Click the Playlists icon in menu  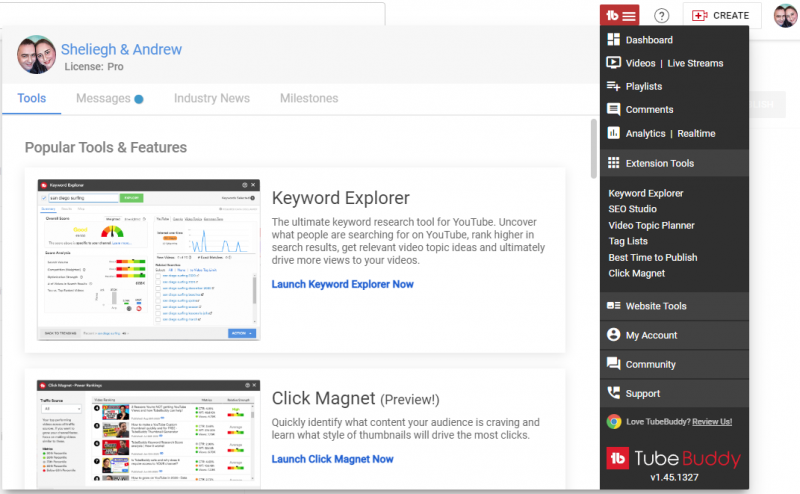point(614,86)
